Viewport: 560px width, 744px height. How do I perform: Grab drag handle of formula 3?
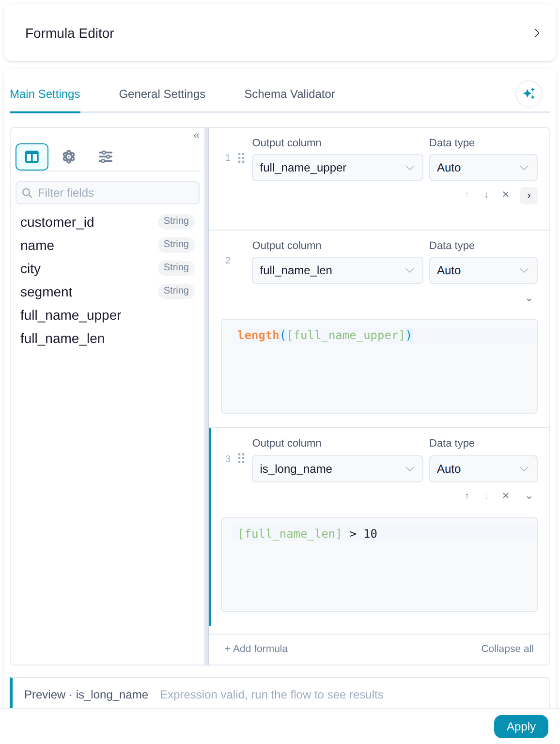click(x=241, y=459)
